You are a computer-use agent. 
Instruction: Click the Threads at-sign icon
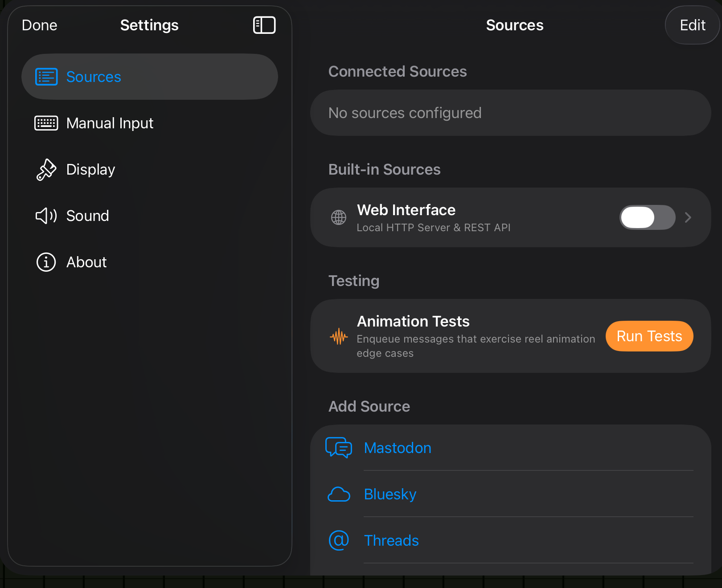click(339, 540)
